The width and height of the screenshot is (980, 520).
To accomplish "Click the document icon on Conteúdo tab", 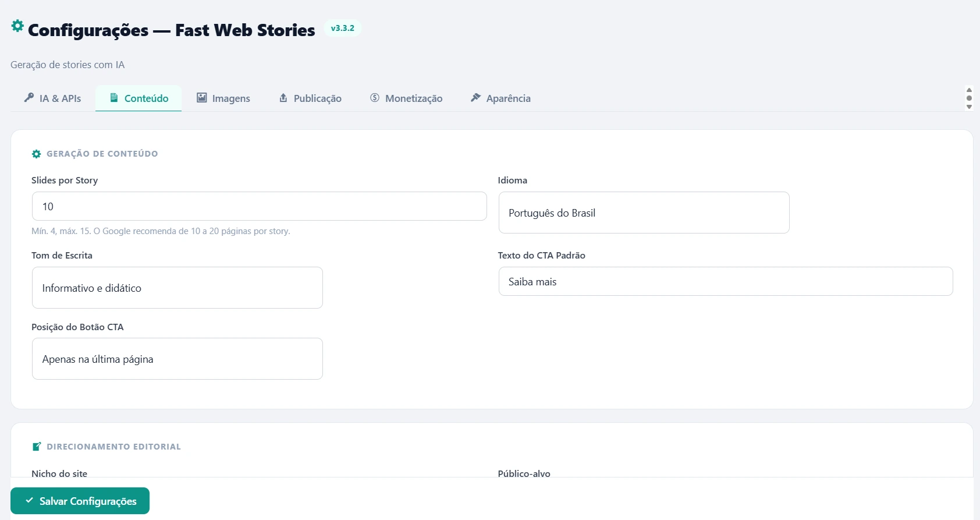I will (x=114, y=97).
